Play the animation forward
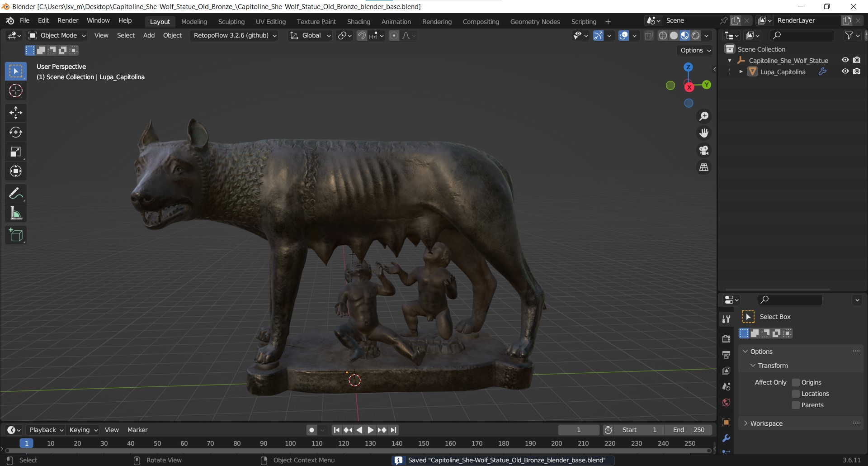The image size is (868, 466). 370,430
